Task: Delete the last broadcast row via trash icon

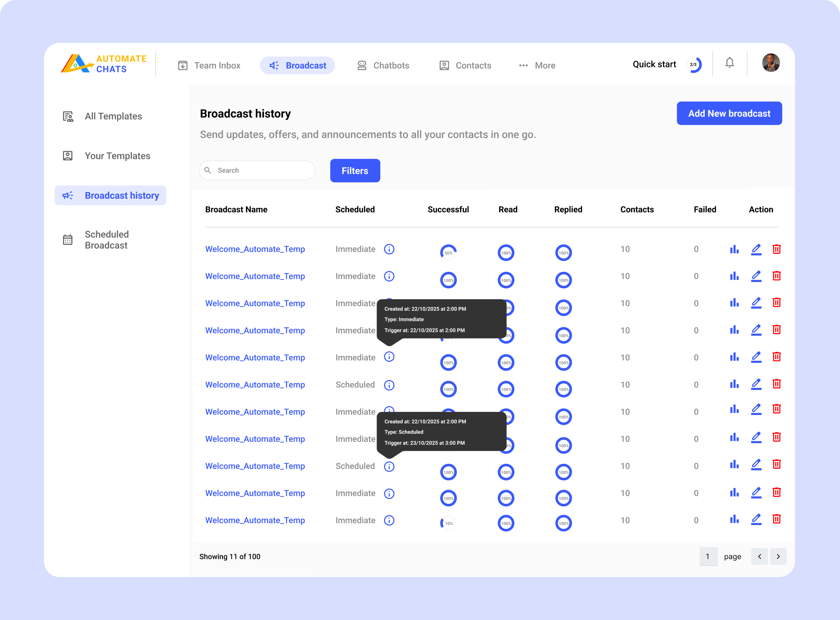Action: coord(777,519)
